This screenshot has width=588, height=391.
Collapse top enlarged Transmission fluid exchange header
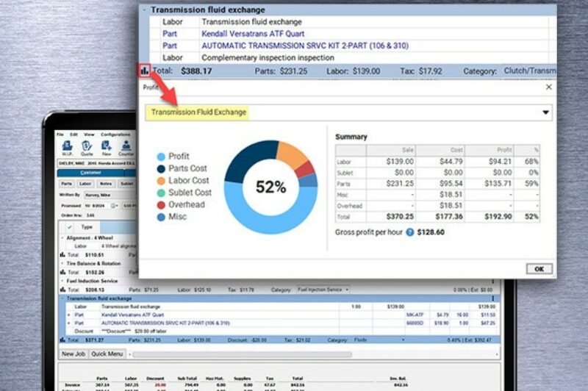(x=144, y=10)
